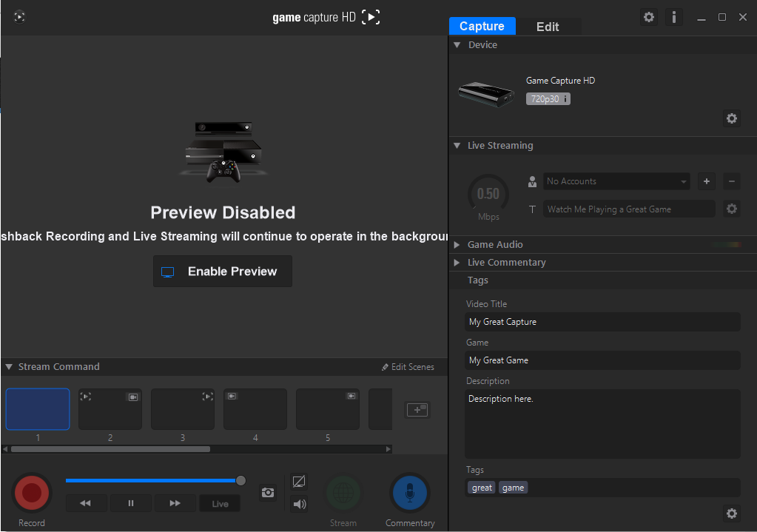Switch to the Edit tab
The height and width of the screenshot is (532, 757).
(548, 27)
